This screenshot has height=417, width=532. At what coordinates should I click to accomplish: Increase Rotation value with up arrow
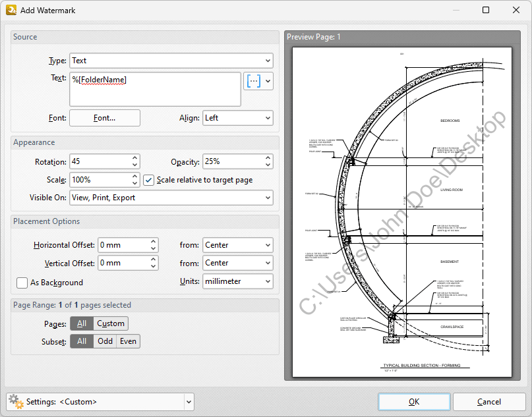pyautogui.click(x=134, y=158)
